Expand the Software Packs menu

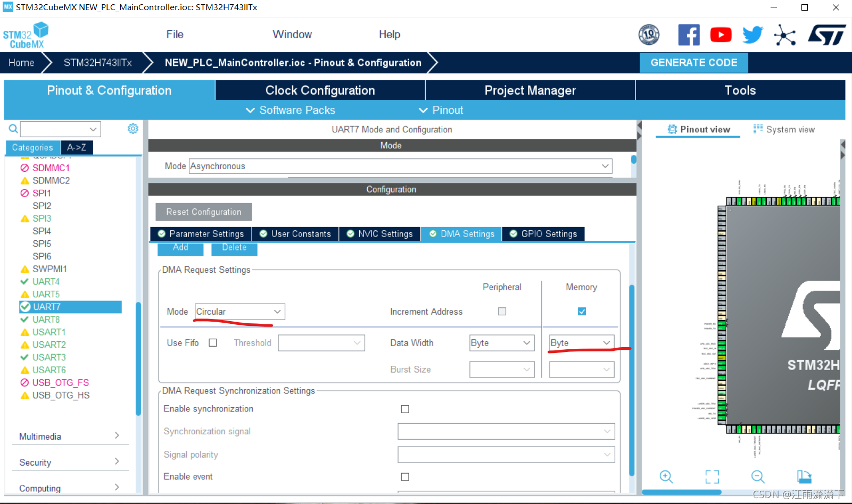coord(291,110)
